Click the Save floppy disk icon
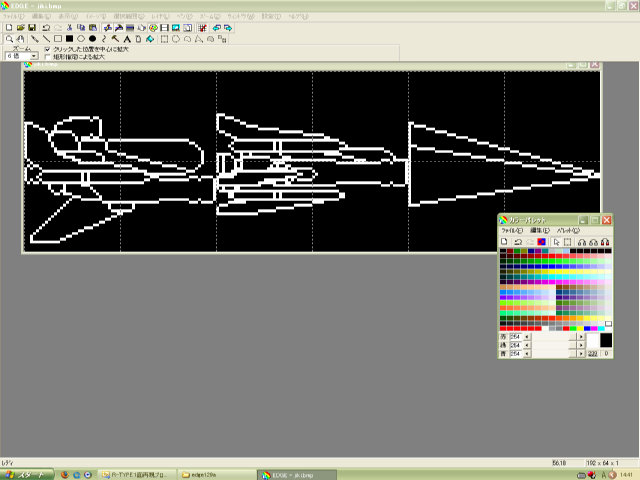Screen dimensions: 640x480 32,28
